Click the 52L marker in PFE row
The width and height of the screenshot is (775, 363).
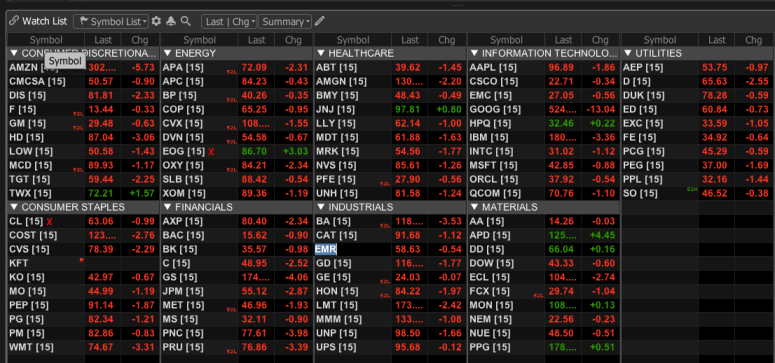click(385, 183)
